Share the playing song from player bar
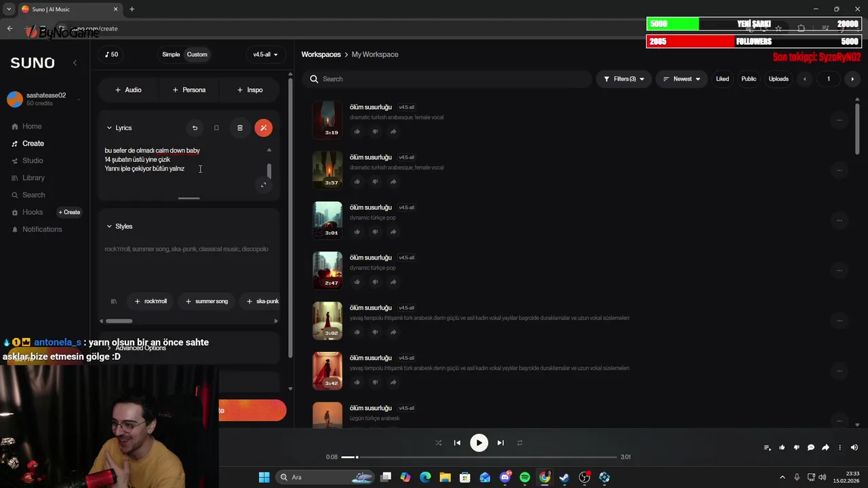 click(825, 447)
